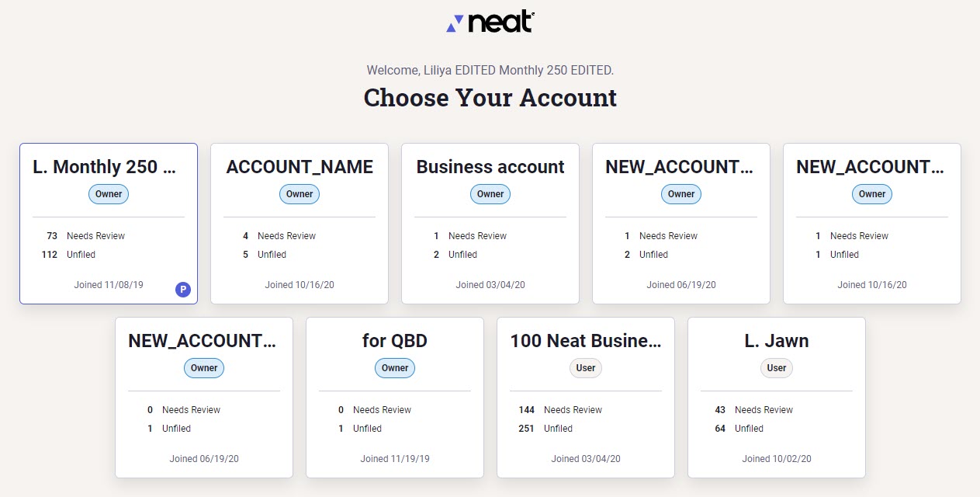Click 'Joined 11/08/19' text
980x497 pixels.
109,285
